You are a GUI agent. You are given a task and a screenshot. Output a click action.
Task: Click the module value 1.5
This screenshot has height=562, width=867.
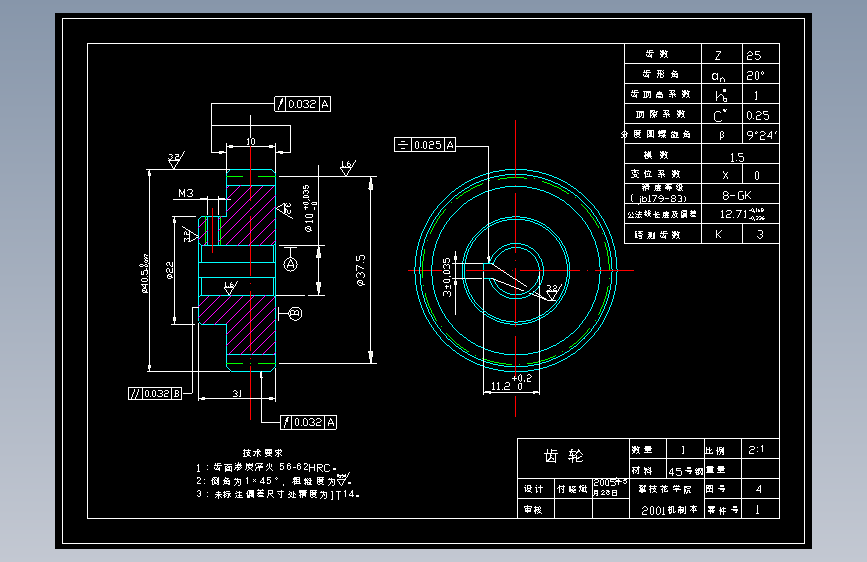(737, 158)
